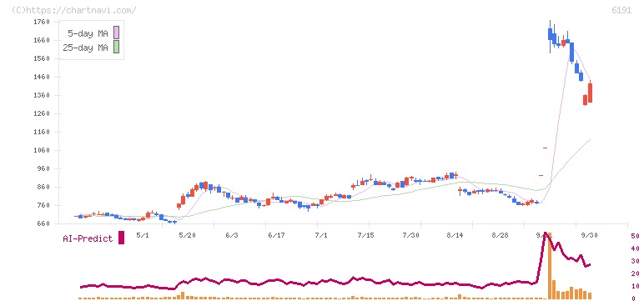Click the 860 price axis label
The height and width of the screenshot is (301, 644).
[44, 188]
